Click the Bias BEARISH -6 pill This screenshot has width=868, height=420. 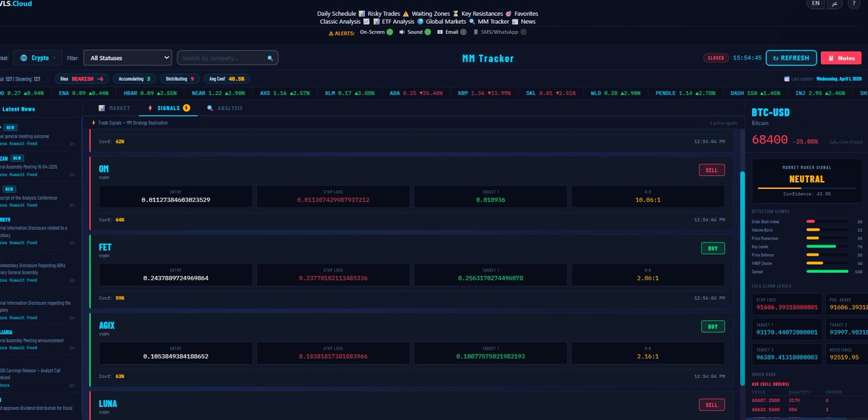[x=82, y=79]
